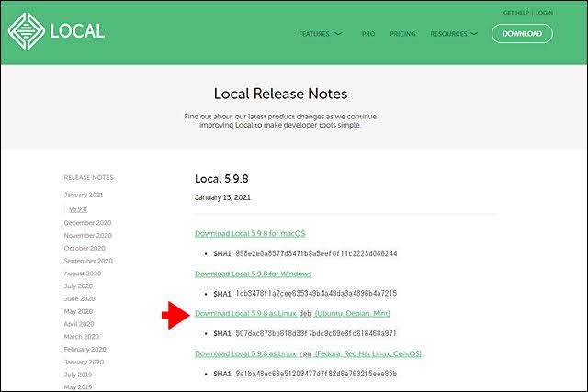
Task: Click the Local 5.9.8 heading
Action: (x=221, y=179)
